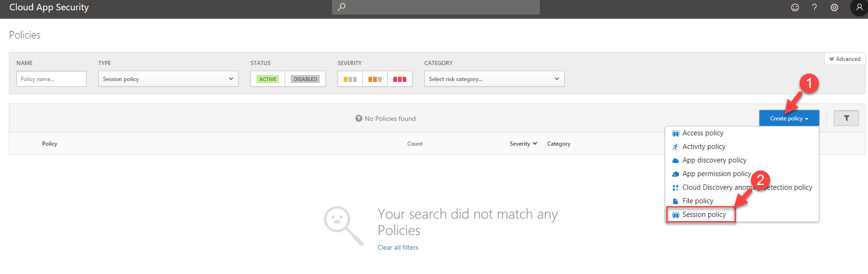Viewport: 868px width, 274px height.
Task: Toggle low severity filter
Action: (x=350, y=79)
